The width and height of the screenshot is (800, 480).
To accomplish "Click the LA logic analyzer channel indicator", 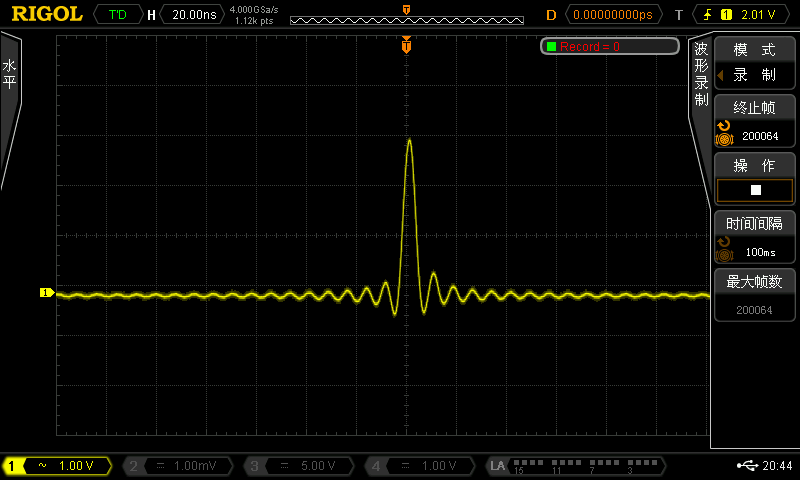I will pyautogui.click(x=576, y=466).
